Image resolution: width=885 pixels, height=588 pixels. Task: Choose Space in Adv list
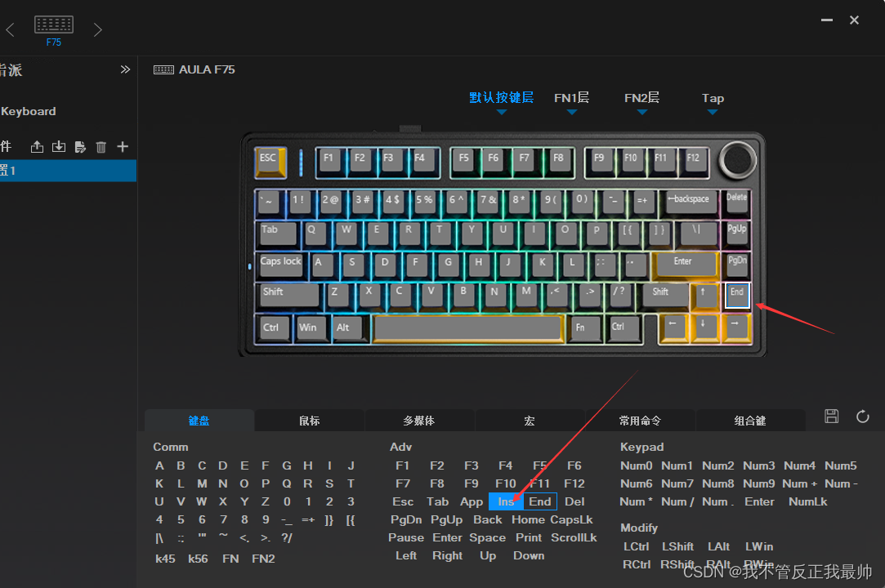click(x=488, y=538)
